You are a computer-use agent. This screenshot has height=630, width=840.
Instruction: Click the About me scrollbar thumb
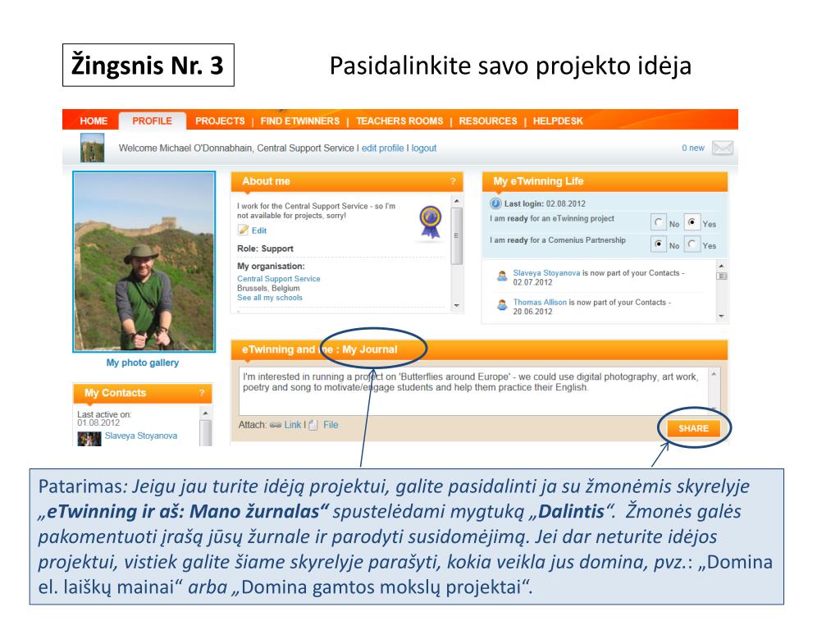point(456,235)
